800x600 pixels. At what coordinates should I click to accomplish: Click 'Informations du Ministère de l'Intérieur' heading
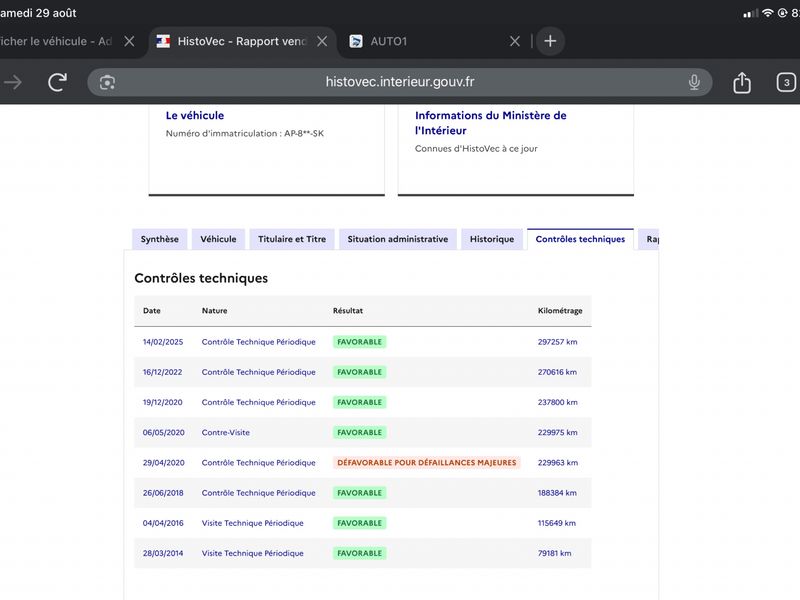coord(490,123)
